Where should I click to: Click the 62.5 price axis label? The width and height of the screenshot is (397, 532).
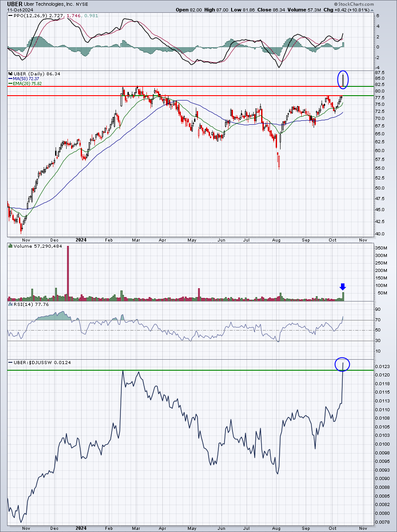380,142
